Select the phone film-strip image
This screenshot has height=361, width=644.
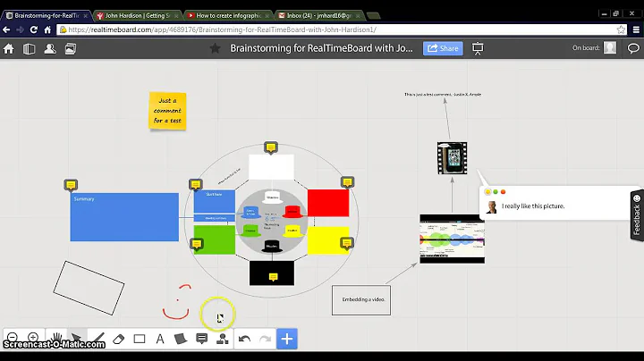(x=453, y=158)
